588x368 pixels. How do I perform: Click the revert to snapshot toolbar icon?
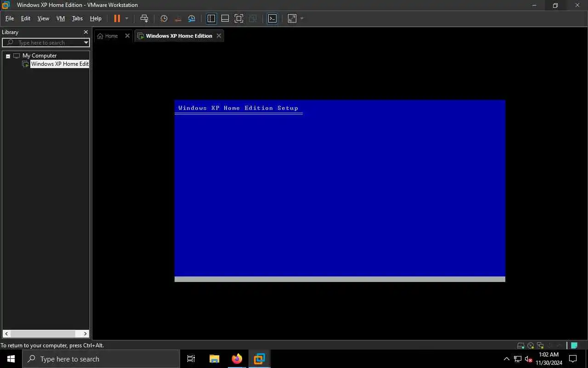pyautogui.click(x=178, y=18)
